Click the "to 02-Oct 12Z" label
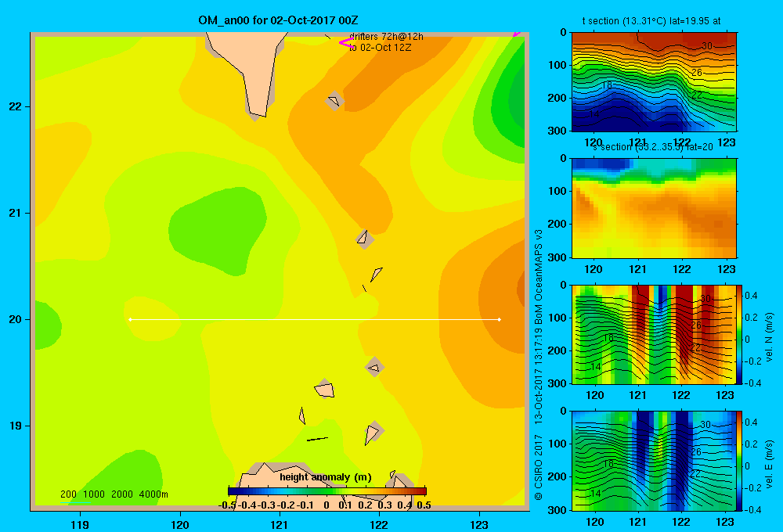The height and width of the screenshot is (532, 783). pos(380,48)
